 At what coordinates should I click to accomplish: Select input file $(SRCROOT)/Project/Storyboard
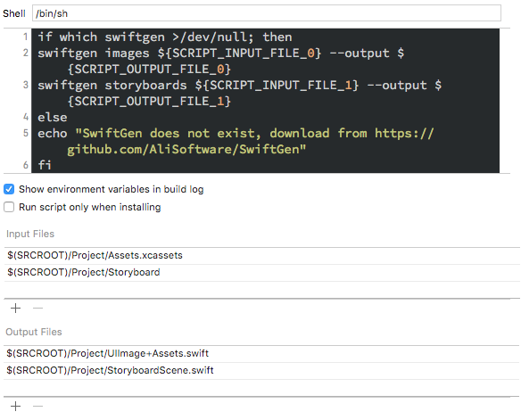pyautogui.click(x=261, y=272)
